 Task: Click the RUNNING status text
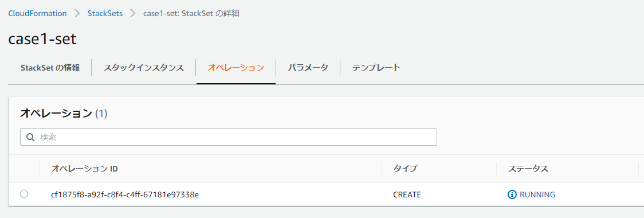[x=537, y=194]
